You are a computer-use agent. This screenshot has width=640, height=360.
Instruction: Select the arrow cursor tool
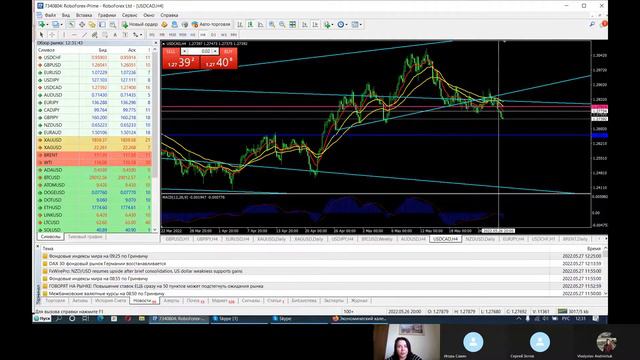[x=41, y=35]
